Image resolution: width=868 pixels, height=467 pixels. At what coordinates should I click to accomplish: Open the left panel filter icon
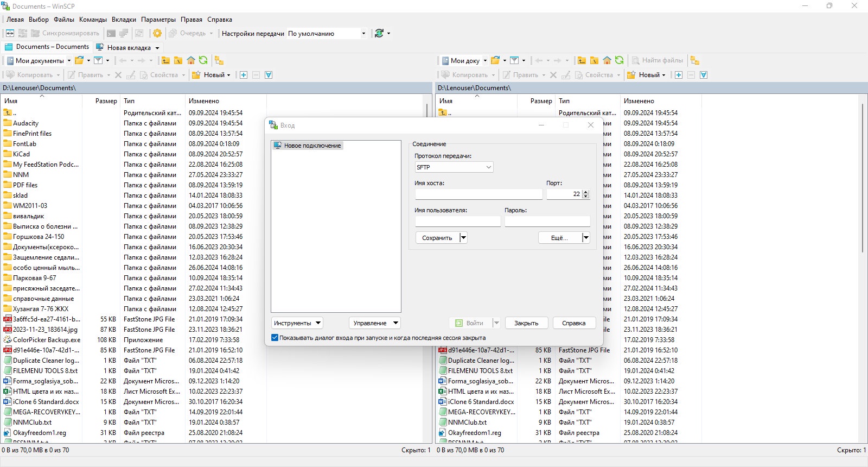pyautogui.click(x=98, y=60)
